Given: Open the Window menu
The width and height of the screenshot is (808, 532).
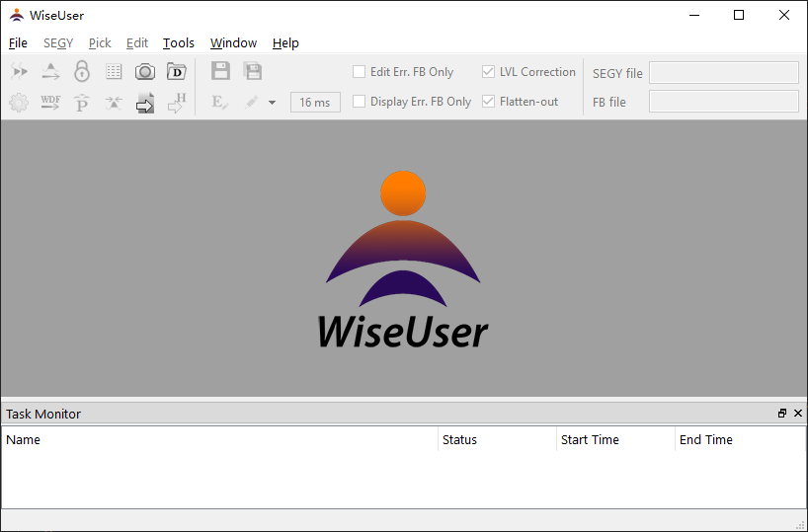Looking at the screenshot, I should [233, 43].
